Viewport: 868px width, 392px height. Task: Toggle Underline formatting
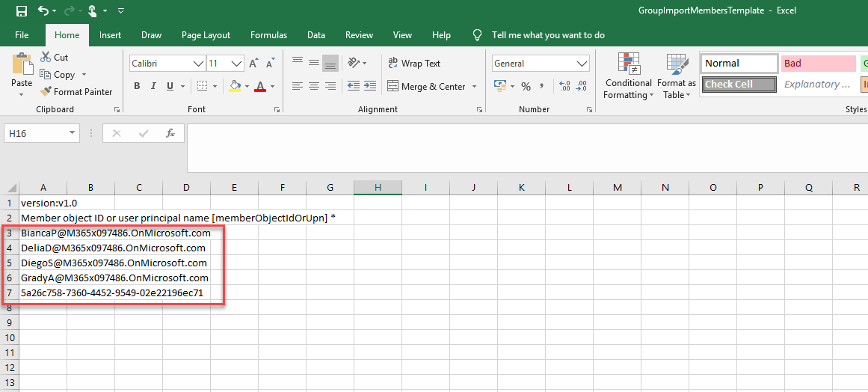coord(170,86)
